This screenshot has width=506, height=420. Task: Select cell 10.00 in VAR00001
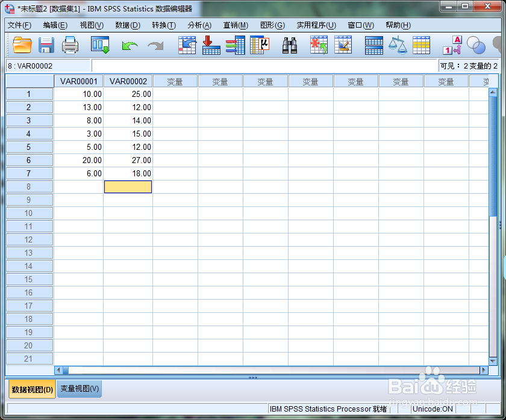click(x=78, y=94)
